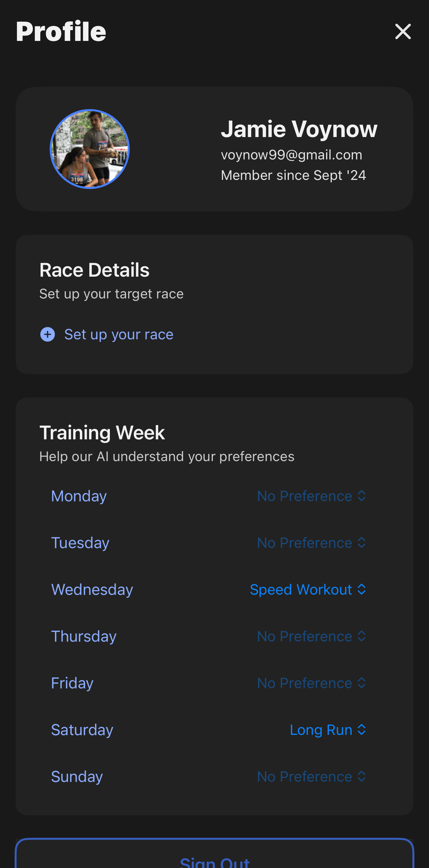Open Monday's No Preference dropdown

point(311,496)
